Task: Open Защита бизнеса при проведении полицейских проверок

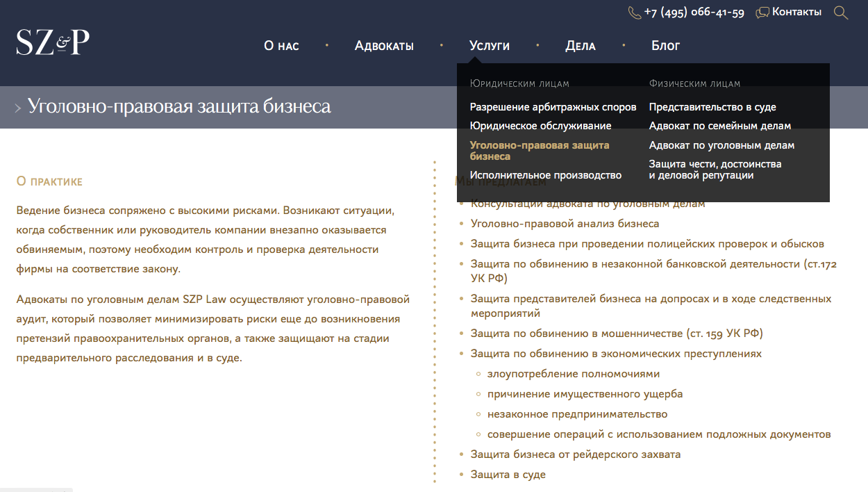Action: coord(647,244)
